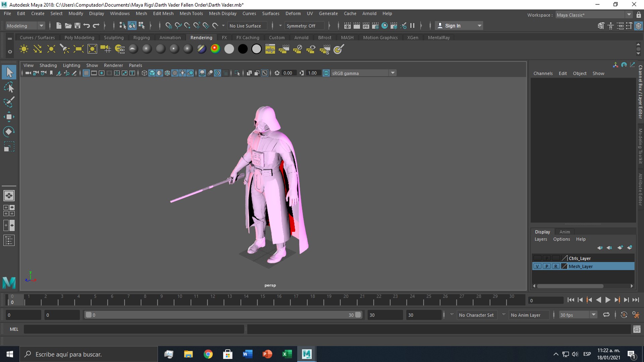Create a new scene file
Viewport: 644px width, 362px height.
(59, 26)
